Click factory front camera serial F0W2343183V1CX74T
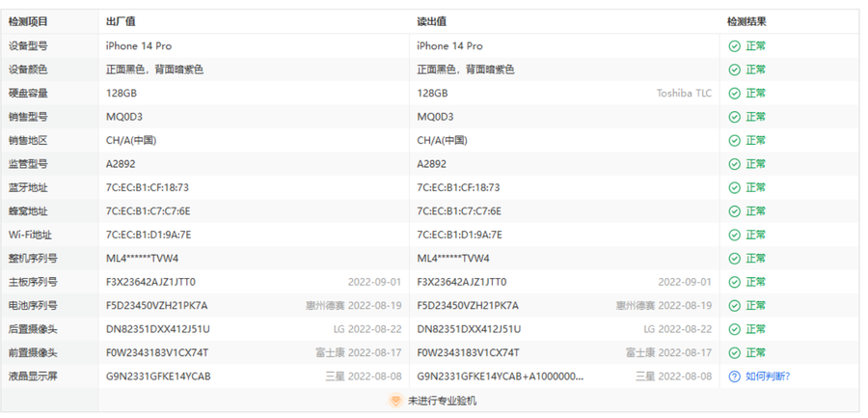The width and height of the screenshot is (868, 418). click(157, 352)
